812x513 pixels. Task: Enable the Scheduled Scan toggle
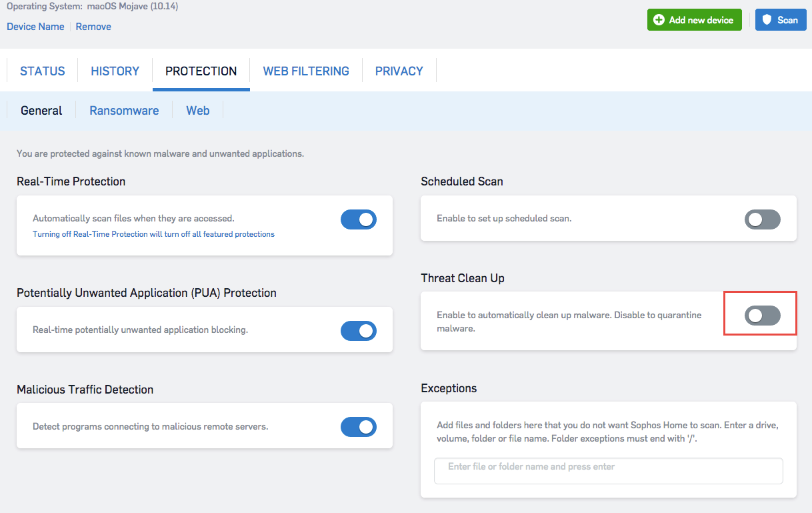click(x=762, y=219)
